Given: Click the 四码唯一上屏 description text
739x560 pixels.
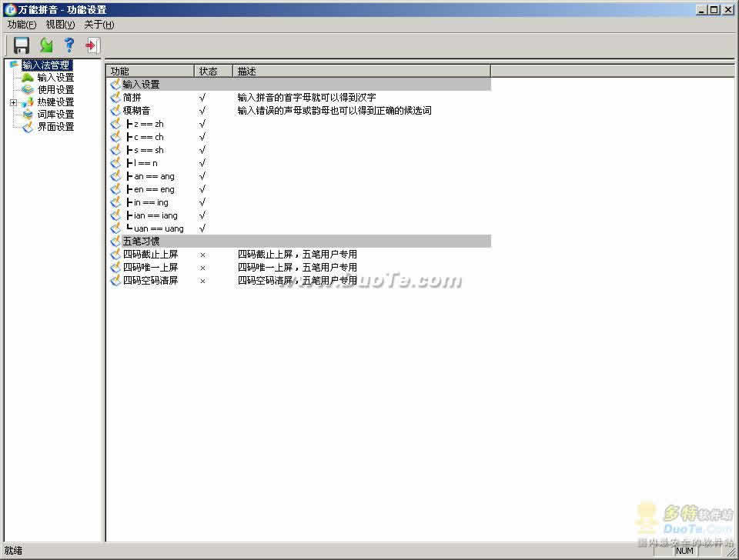Looking at the screenshot, I should coord(297,268).
